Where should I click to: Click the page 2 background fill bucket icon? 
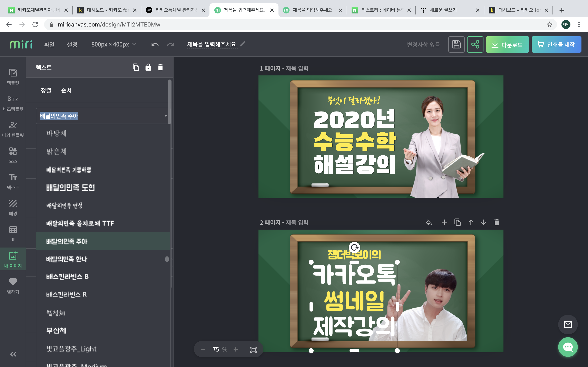pos(429,222)
